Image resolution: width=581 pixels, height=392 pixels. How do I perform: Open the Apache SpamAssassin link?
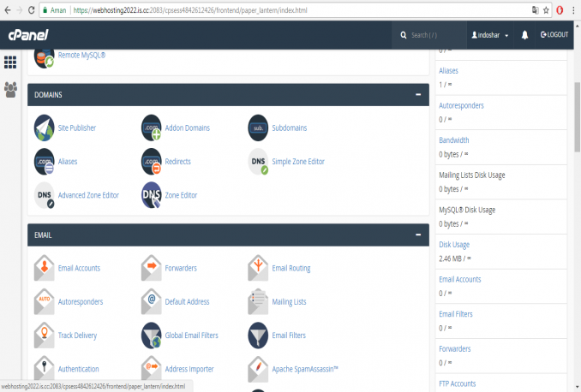tap(305, 369)
